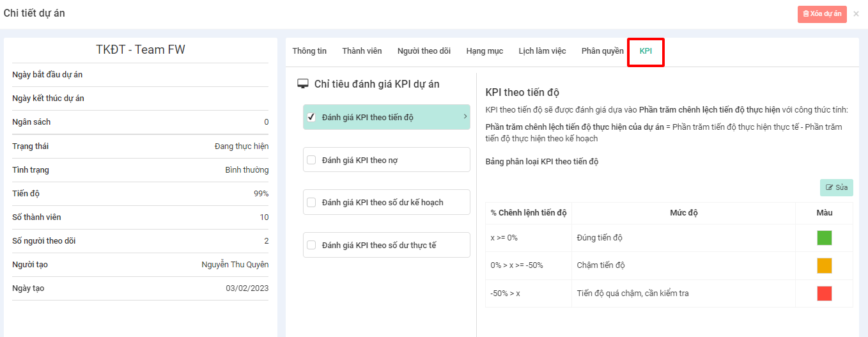Click the Xóa dự án delete button
The width and height of the screenshot is (868, 337).
(821, 14)
